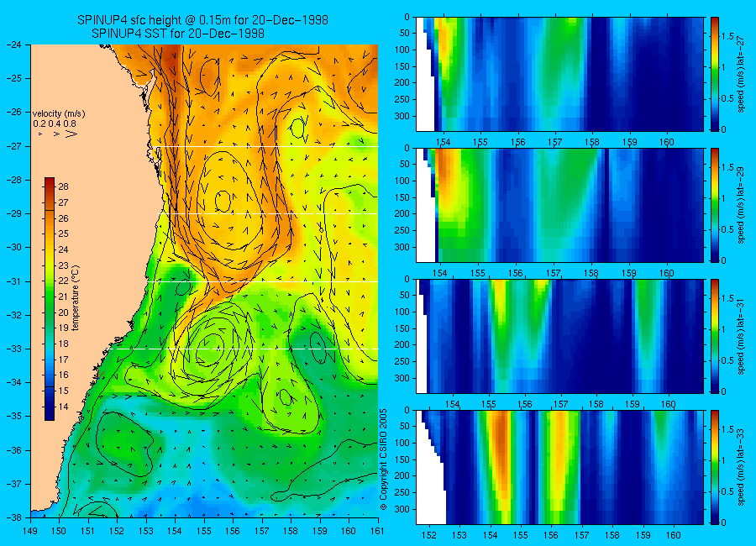
Task: Click the "300" depth tick of the lat=-27 section
Action: click(402, 116)
